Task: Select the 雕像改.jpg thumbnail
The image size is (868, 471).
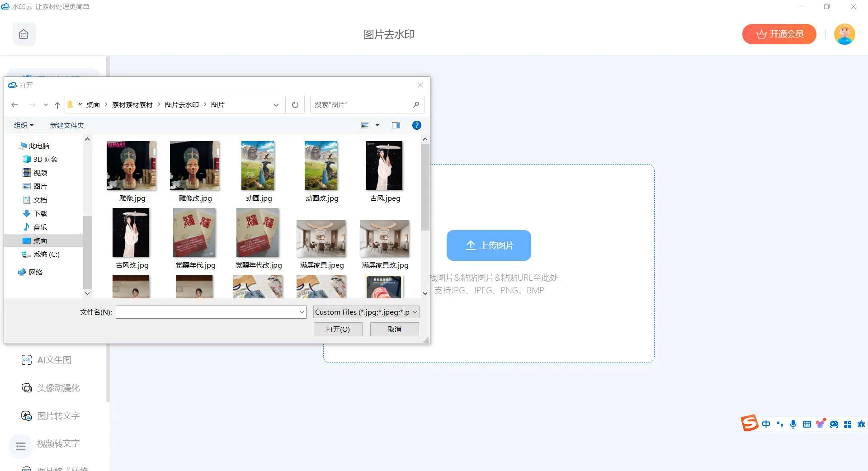Action: click(x=195, y=165)
